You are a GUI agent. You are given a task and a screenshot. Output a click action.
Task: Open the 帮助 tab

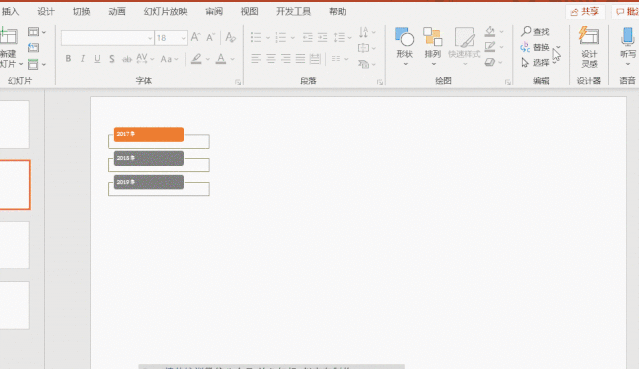point(338,12)
